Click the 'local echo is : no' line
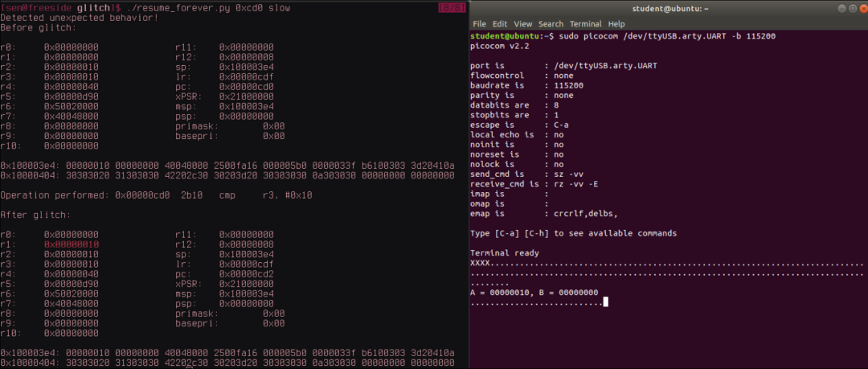 tap(517, 134)
